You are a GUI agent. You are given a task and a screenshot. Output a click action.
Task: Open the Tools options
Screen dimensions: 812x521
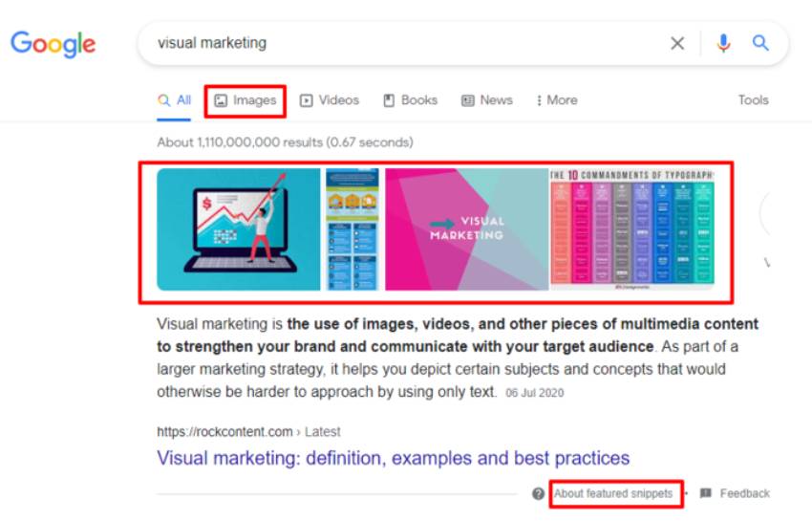point(753,100)
